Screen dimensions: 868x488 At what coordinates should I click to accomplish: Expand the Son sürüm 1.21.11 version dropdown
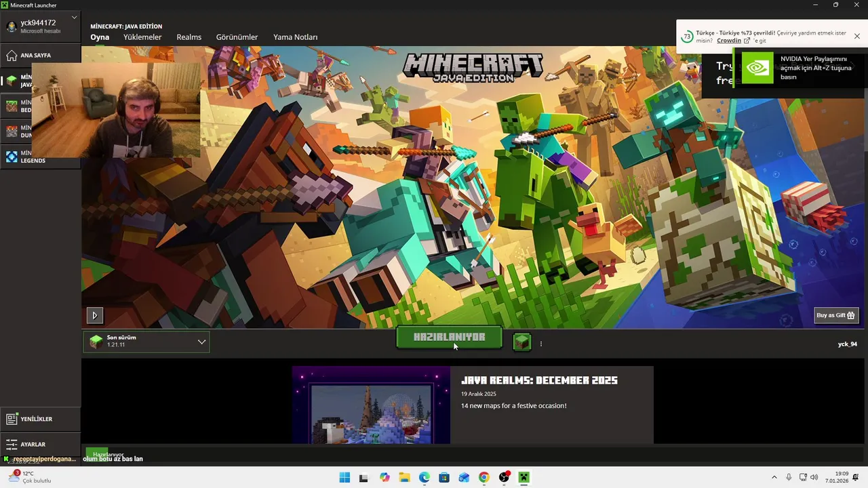point(146,342)
